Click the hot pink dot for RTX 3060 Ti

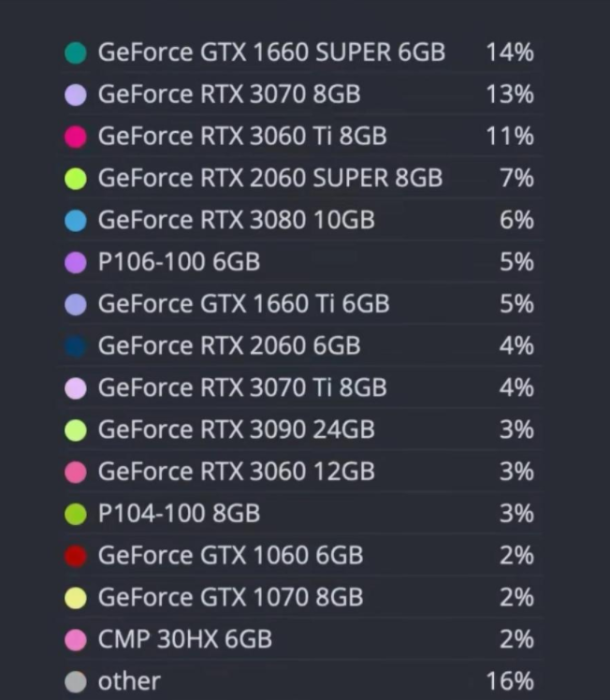(76, 137)
